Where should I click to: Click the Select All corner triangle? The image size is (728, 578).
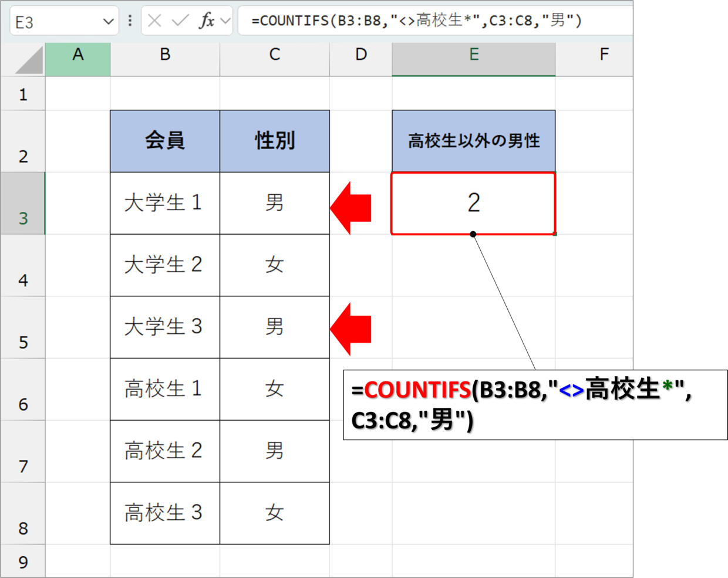(x=28, y=60)
